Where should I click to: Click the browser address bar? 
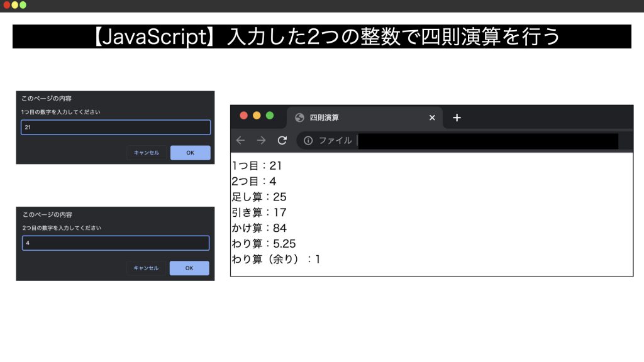click(x=484, y=141)
